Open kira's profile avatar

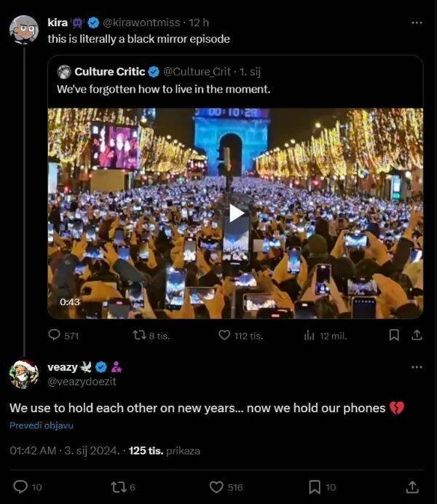tap(24, 30)
